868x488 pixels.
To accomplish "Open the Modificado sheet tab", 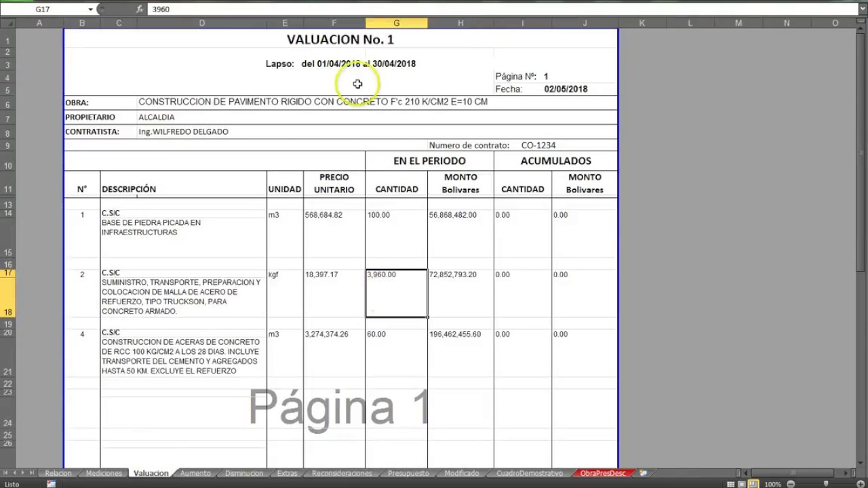I will (x=462, y=473).
